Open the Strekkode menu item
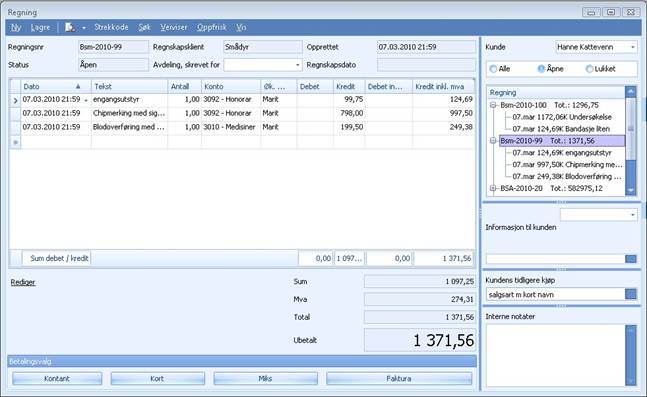647x397 pixels. 111,27
